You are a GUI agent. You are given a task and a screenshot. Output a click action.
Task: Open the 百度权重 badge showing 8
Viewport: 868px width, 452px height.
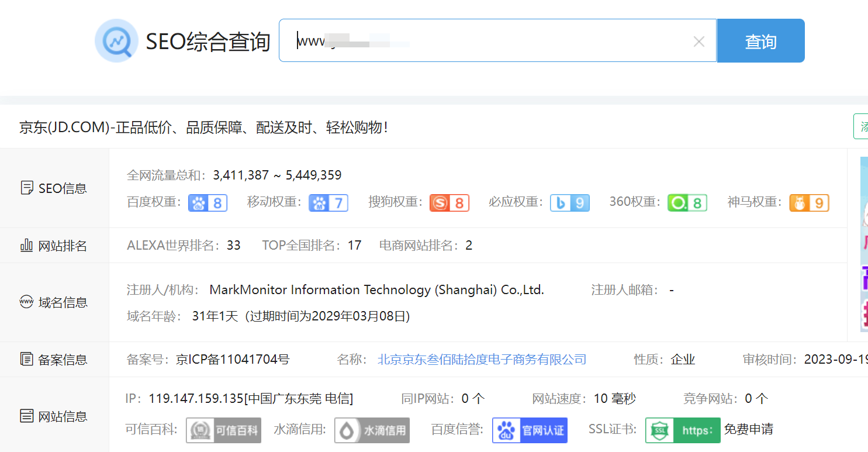coord(208,203)
